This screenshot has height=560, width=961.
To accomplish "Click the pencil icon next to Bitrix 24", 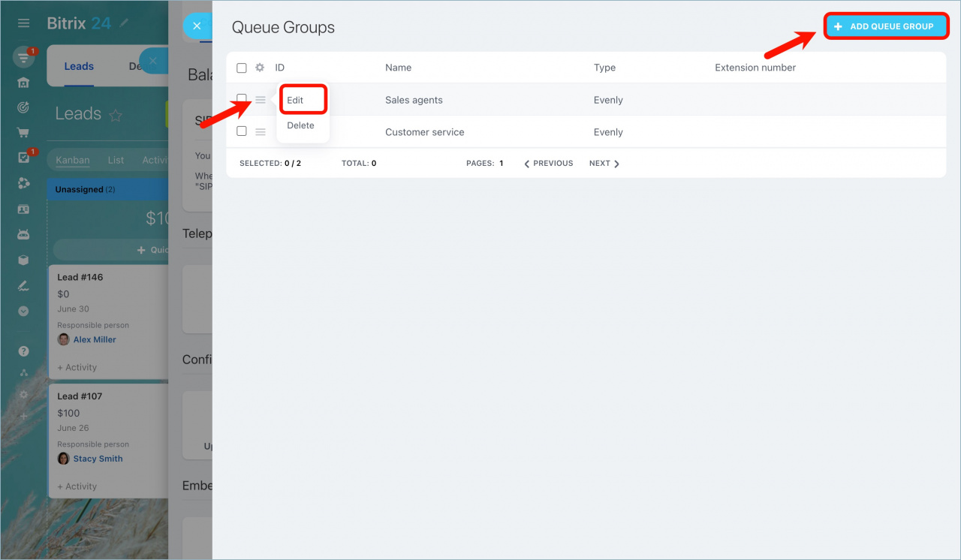I will point(124,23).
